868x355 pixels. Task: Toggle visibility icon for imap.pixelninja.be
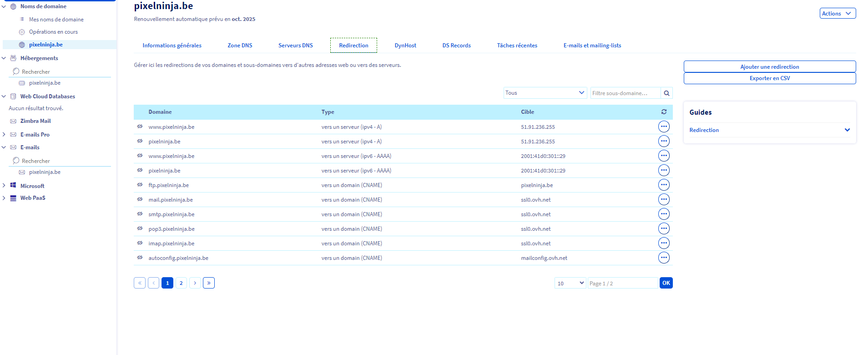coord(140,243)
